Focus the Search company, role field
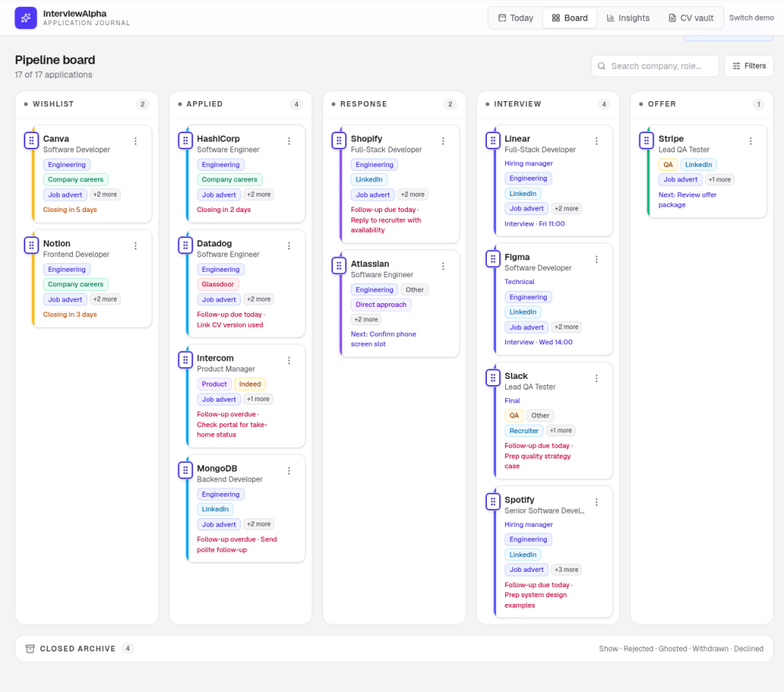This screenshot has width=784, height=692. (655, 66)
